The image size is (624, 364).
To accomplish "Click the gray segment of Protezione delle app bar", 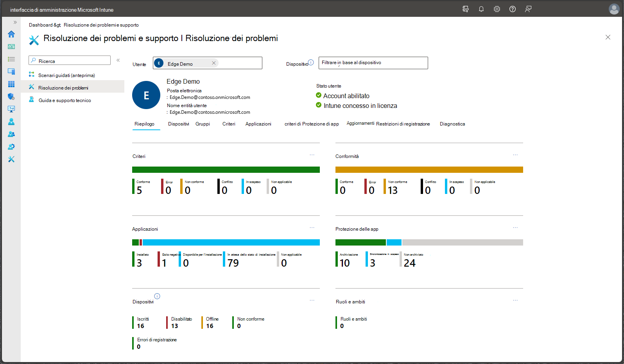I will point(463,242).
